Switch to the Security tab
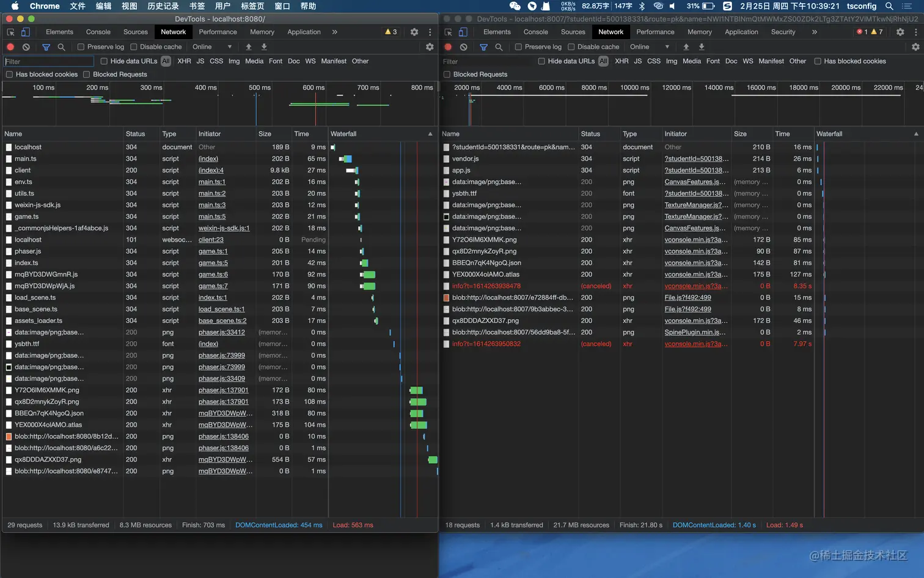 pos(783,32)
